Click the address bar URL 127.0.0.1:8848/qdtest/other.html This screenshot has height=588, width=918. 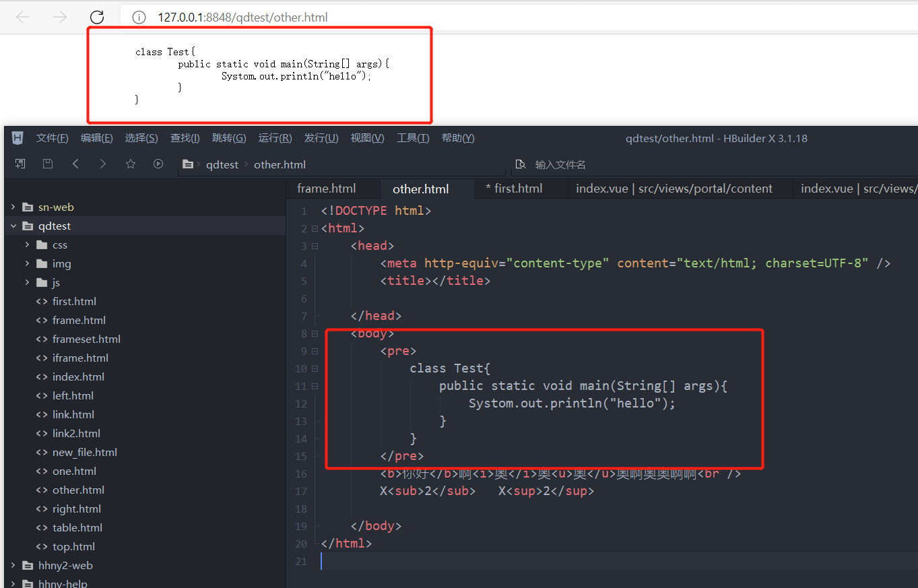pyautogui.click(x=242, y=18)
